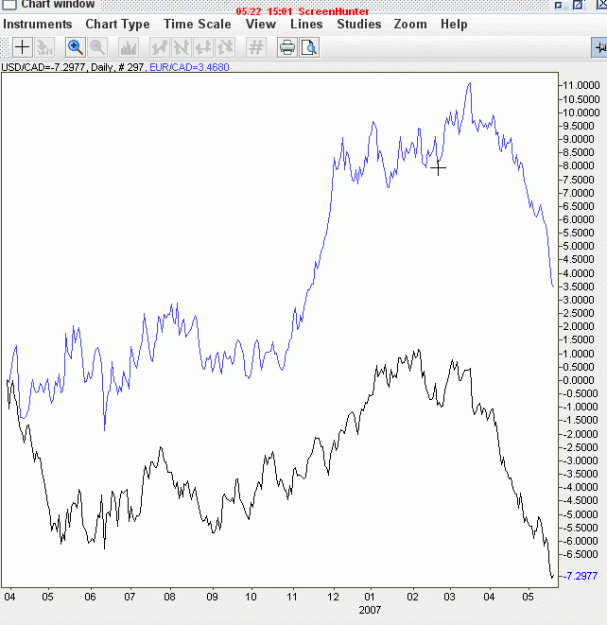
Task: Click the printer icon
Action: tap(287, 47)
